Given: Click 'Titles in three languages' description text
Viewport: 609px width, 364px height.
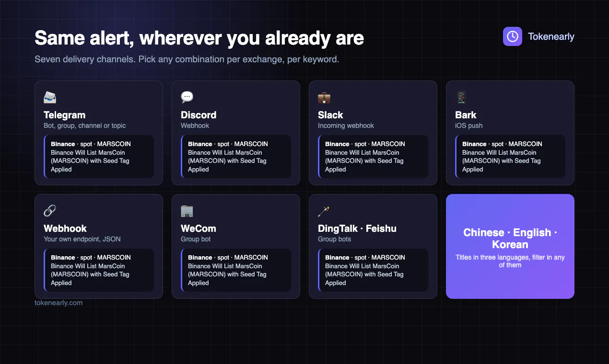Looking at the screenshot, I should tap(510, 261).
